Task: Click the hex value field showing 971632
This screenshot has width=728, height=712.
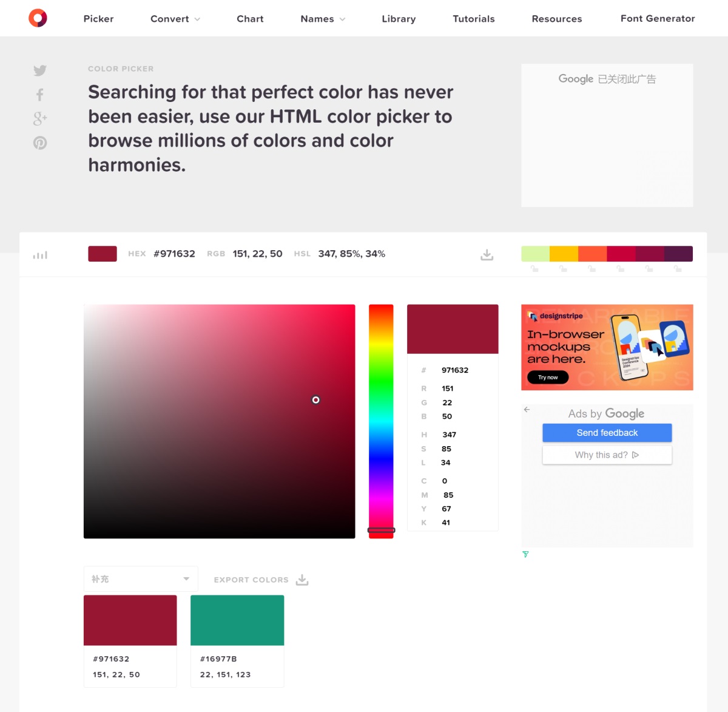Action: (x=455, y=370)
